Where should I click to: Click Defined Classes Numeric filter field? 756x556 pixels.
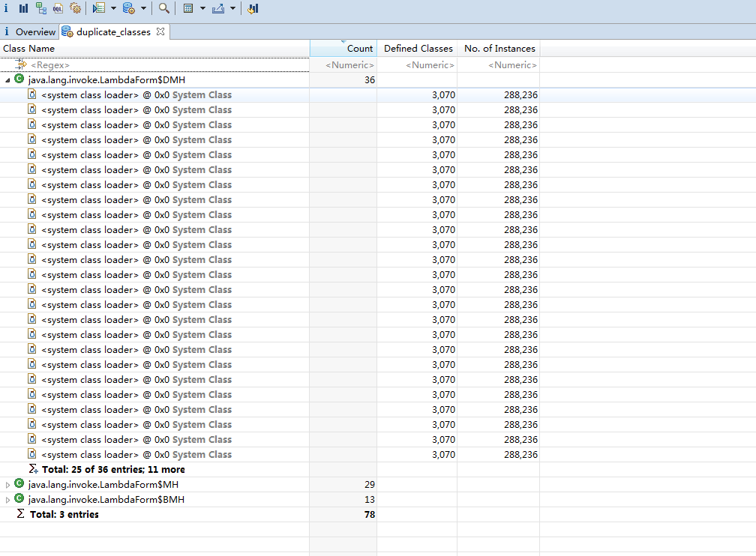(x=418, y=64)
